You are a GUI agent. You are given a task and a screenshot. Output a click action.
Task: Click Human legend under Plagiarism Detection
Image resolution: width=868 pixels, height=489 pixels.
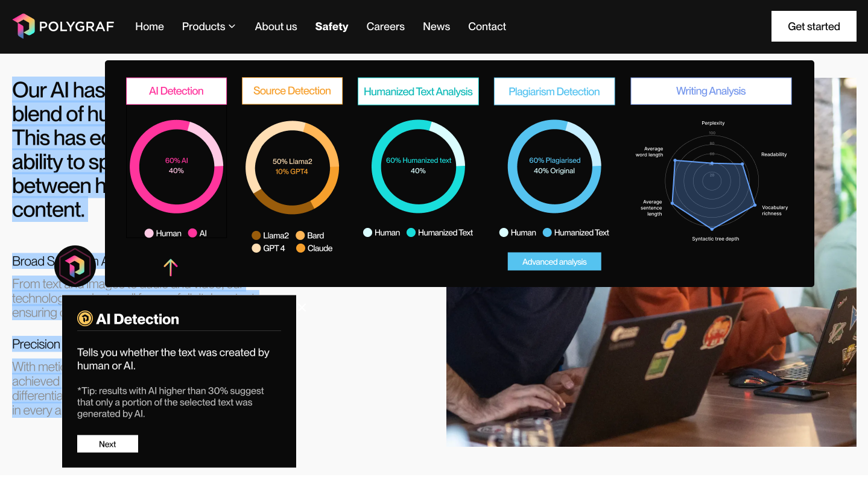pos(518,233)
